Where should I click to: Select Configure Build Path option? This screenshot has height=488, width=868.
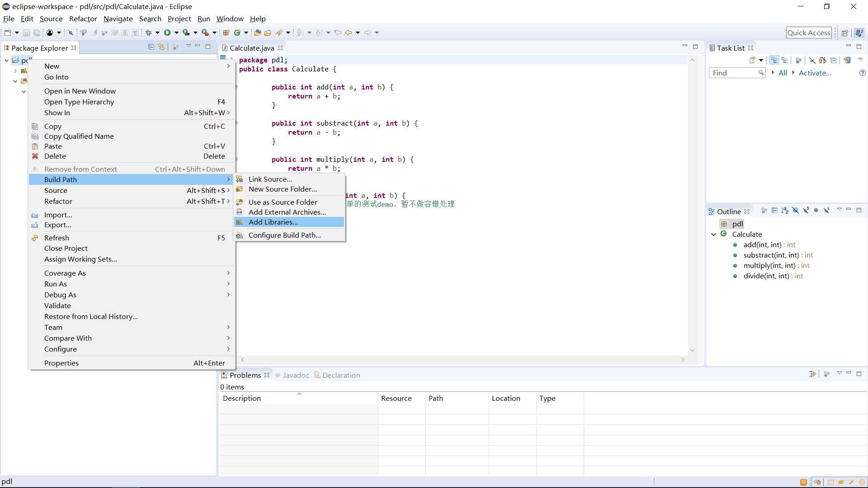pyautogui.click(x=285, y=235)
